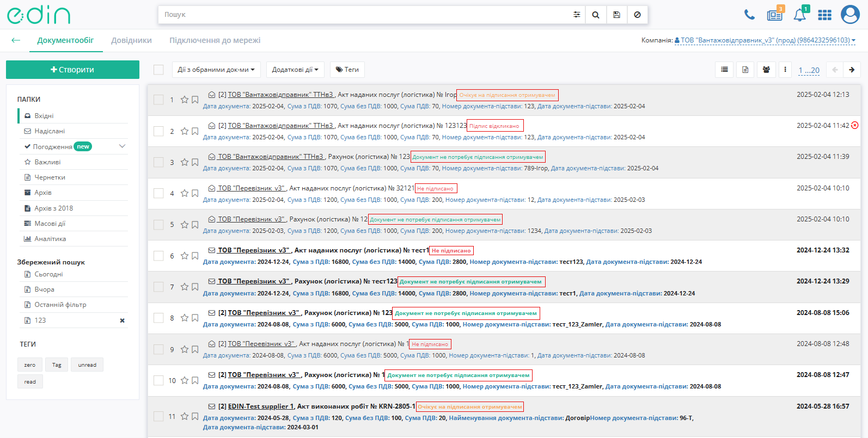Click the EDIN logo
Image resolution: width=868 pixels, height=438 pixels.
click(39, 15)
